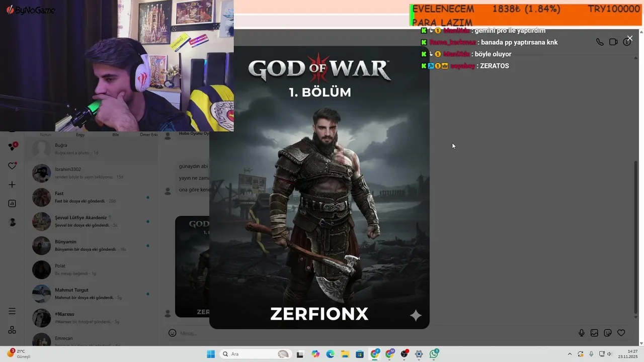Open the conversation with Emrecan

click(x=92, y=339)
